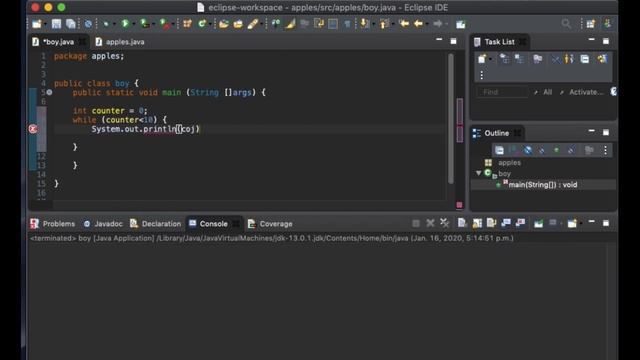Image resolution: width=640 pixels, height=360 pixels.
Task: Select the Console tab
Action: coord(213,224)
